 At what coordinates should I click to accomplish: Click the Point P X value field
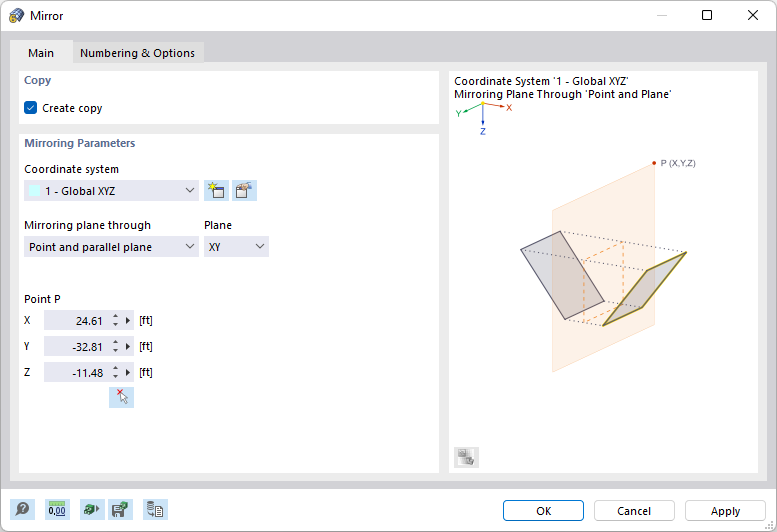(x=77, y=320)
